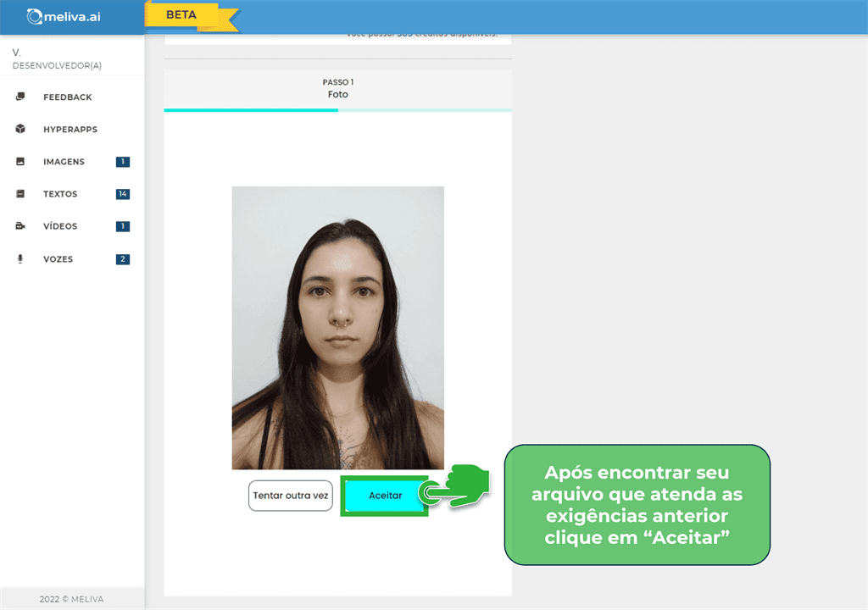Click the Textos document icon
The image size is (868, 610).
[x=20, y=194]
